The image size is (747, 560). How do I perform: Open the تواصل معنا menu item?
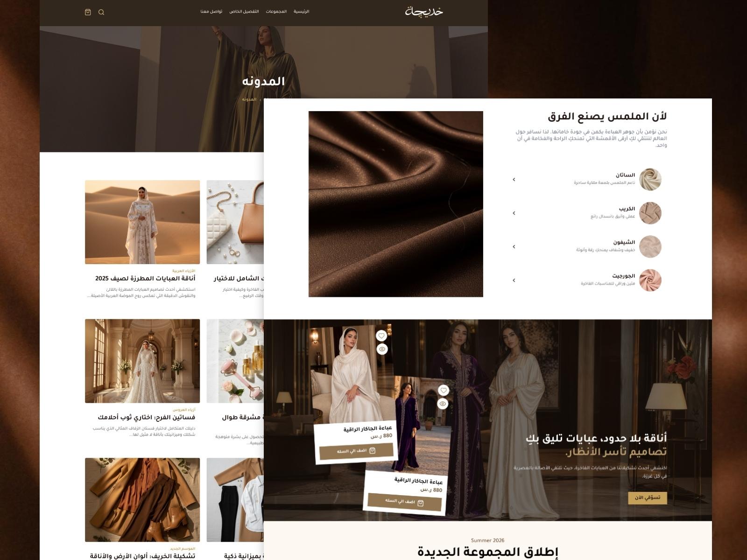coord(211,12)
